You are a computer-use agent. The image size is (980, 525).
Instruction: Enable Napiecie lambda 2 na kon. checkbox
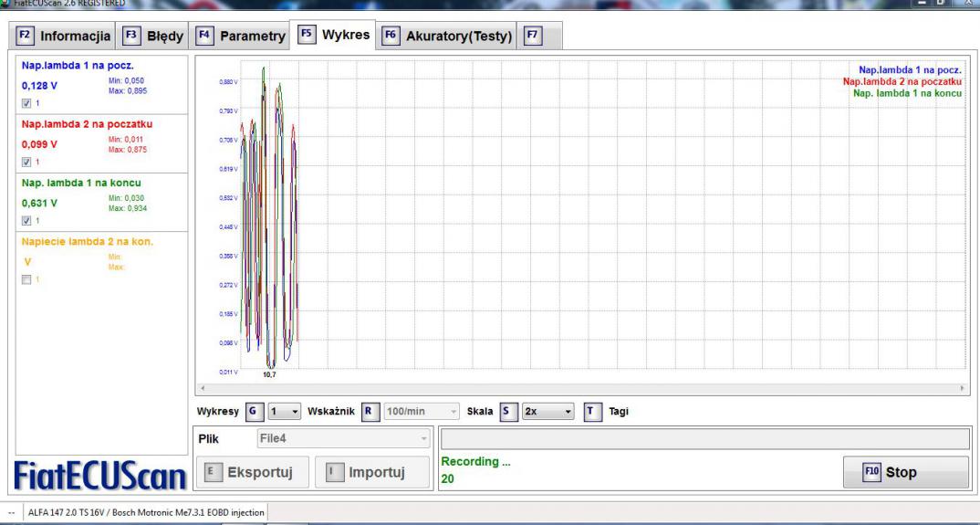coord(26,279)
